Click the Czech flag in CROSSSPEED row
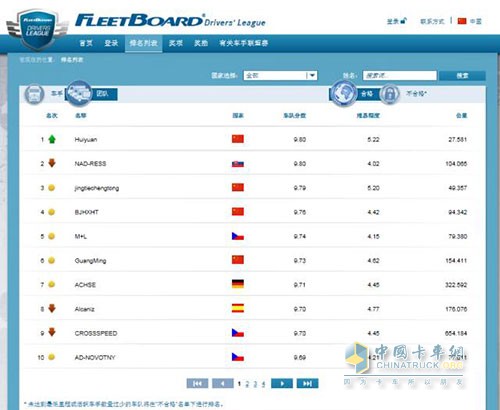This screenshot has height=410, width=500. tap(238, 333)
